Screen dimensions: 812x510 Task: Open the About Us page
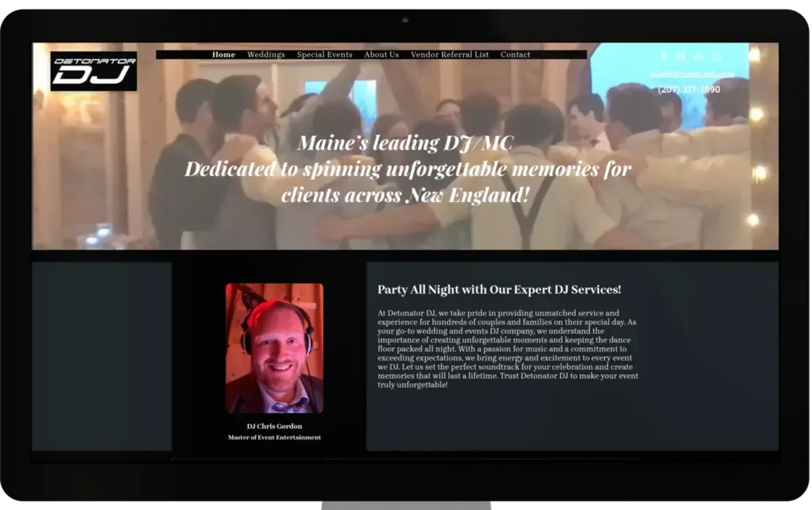382,55
